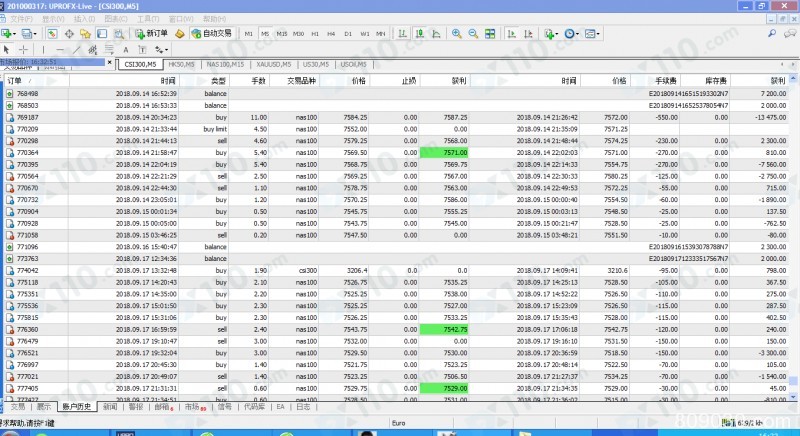Image resolution: width=800 pixels, height=436 pixels.
Task: Select order 770364 row
Action: click(396, 152)
